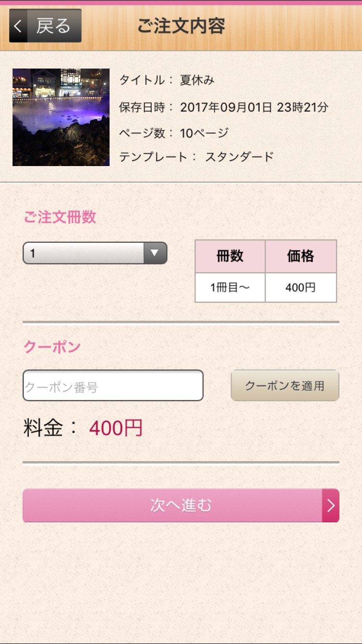Screen dimensions: 362x644
Task: Click the クーポン section heading
Action: click(x=52, y=347)
